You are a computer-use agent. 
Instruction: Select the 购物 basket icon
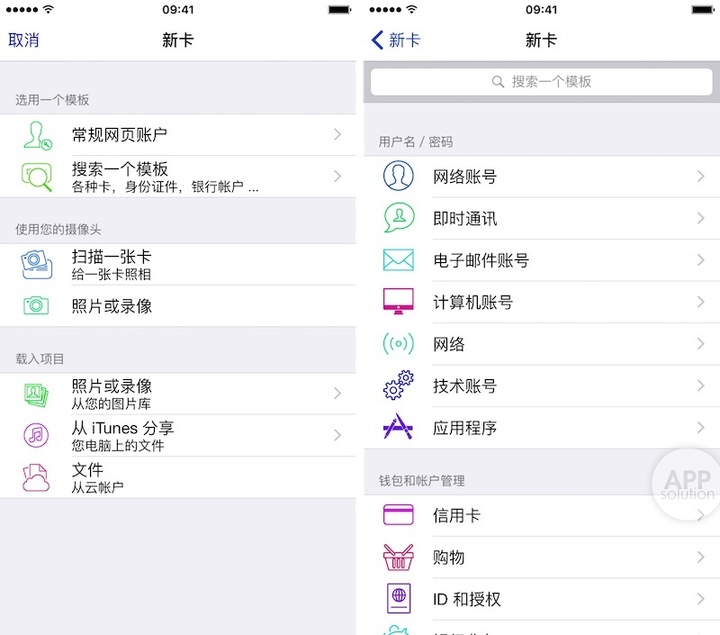point(398,557)
